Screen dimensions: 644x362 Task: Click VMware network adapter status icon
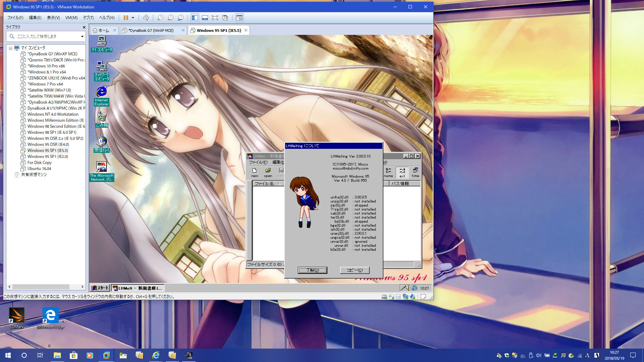[x=406, y=297]
